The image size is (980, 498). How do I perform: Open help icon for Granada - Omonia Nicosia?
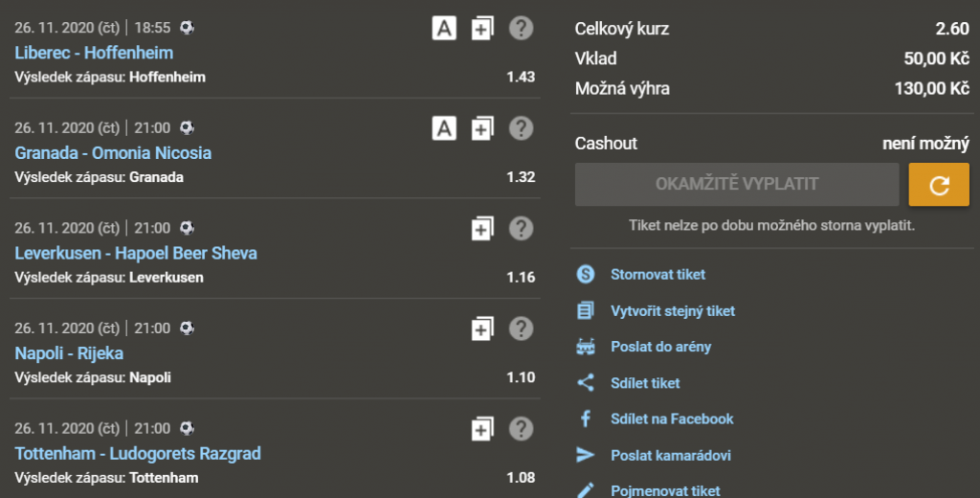click(x=521, y=128)
